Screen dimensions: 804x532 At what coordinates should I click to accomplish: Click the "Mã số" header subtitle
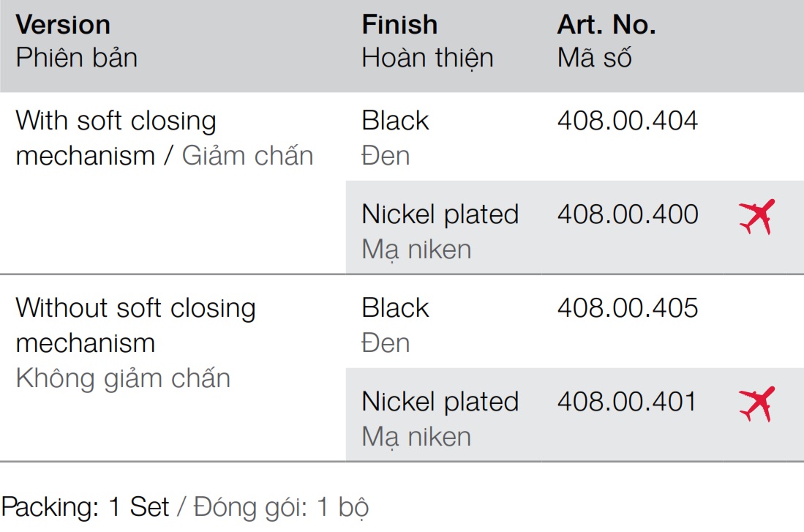coord(594,58)
